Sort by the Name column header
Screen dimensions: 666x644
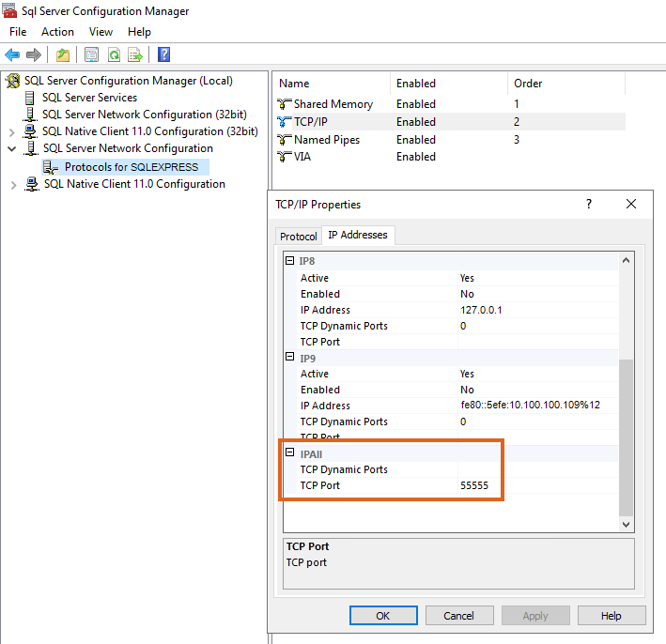tap(333, 84)
